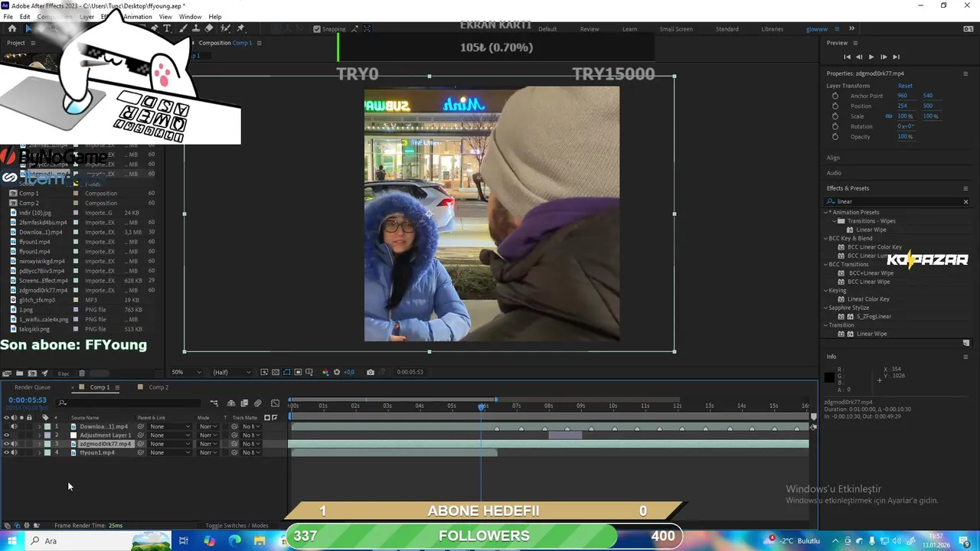Click the Scale constrain proportions link icon

[x=889, y=116]
